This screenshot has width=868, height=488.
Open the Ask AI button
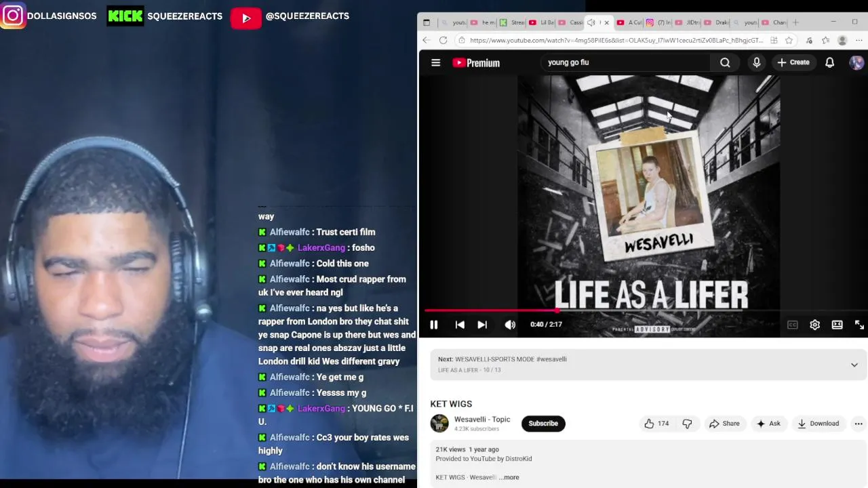click(x=768, y=424)
